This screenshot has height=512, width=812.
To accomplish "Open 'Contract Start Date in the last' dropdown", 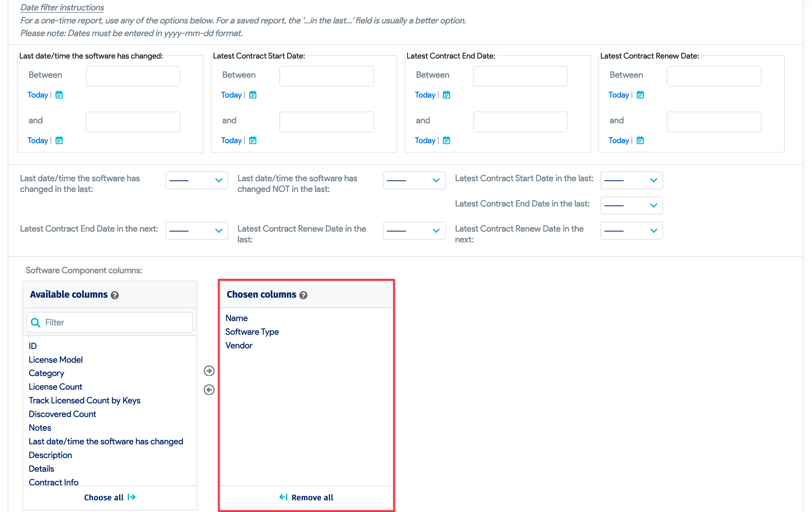I will coord(631,180).
